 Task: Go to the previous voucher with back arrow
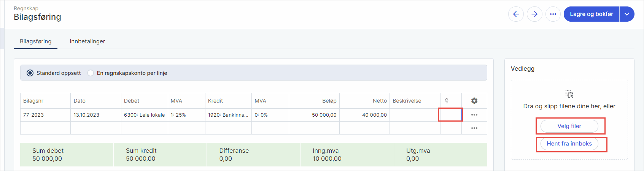point(516,14)
